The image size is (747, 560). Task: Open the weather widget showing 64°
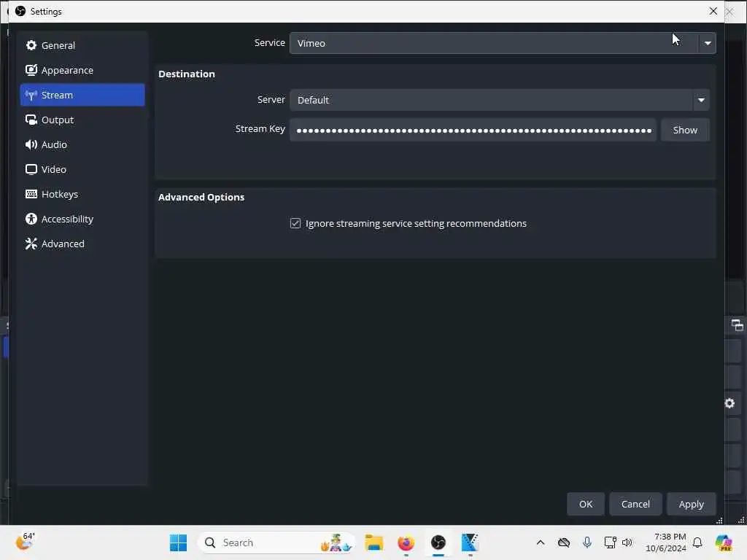(25, 542)
